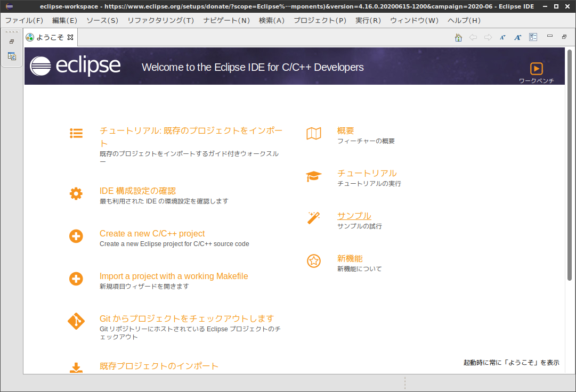Click the restore icon in left sidebar
The width and height of the screenshot is (576, 392).
coord(12,42)
